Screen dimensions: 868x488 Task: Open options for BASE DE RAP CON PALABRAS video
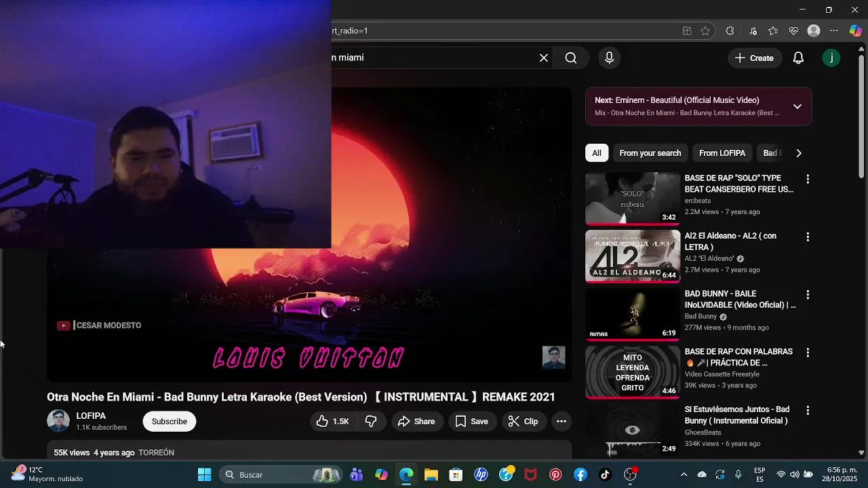(x=808, y=352)
